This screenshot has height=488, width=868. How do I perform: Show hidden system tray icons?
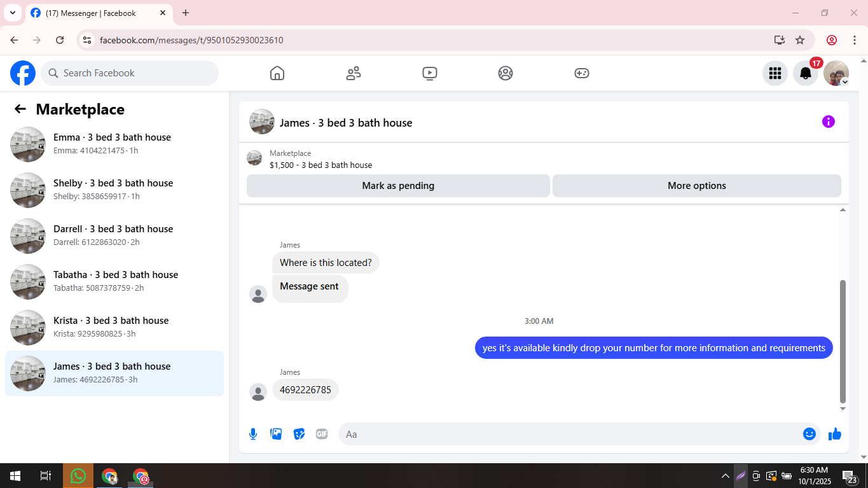coord(725,476)
